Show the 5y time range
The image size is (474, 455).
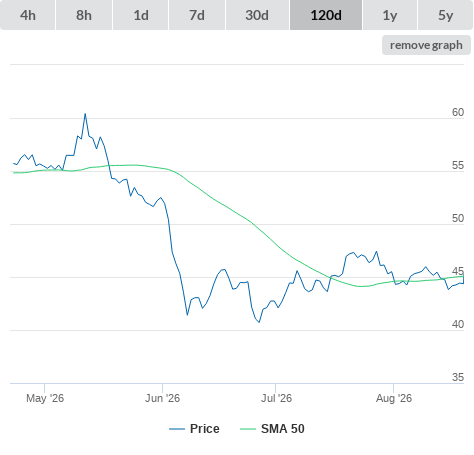tap(446, 15)
